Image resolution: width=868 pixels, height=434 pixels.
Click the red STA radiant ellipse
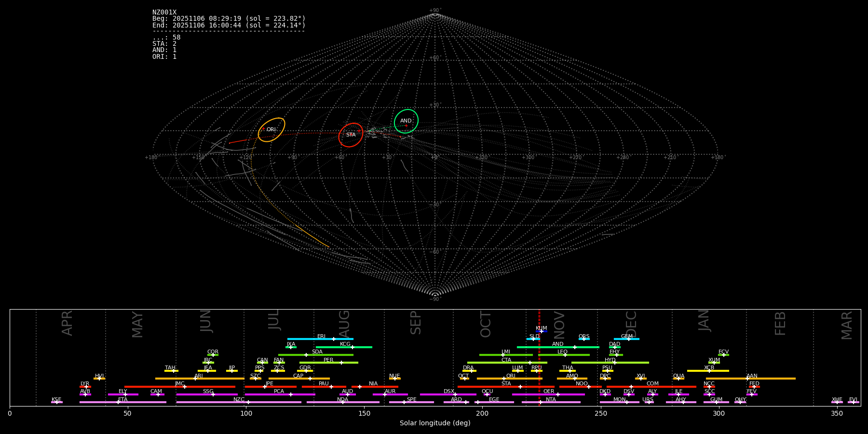tap(351, 135)
